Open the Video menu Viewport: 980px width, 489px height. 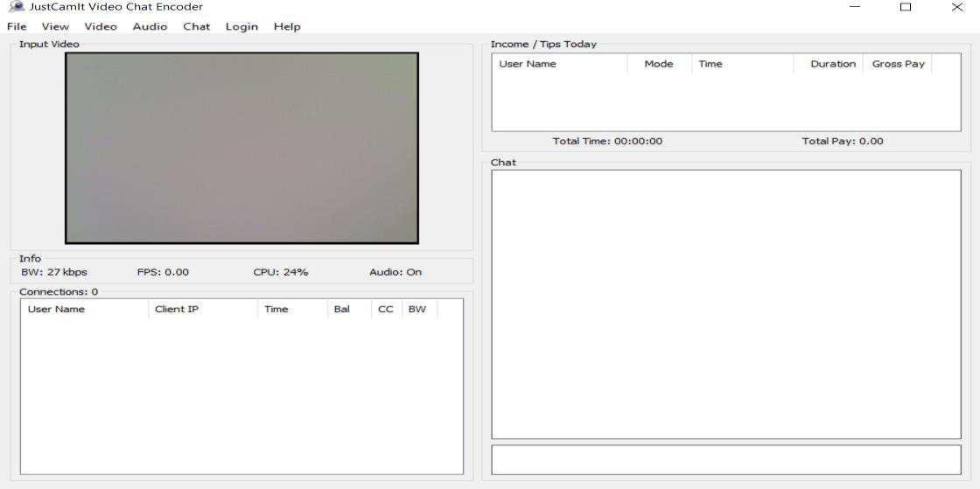pos(101,26)
